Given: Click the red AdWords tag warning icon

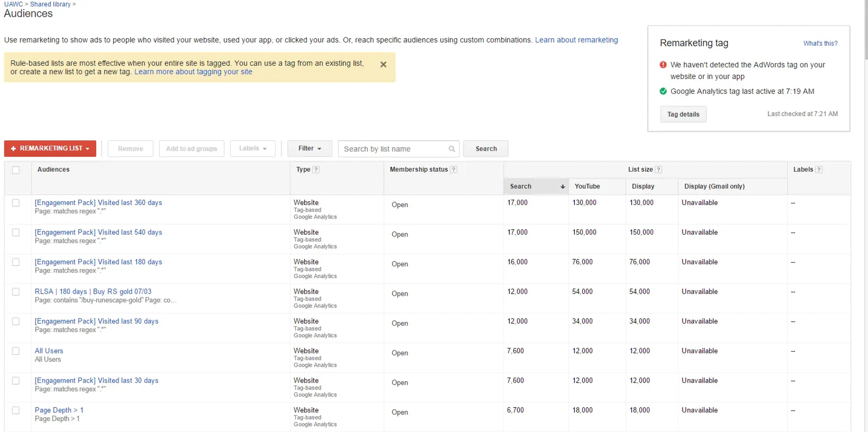Looking at the screenshot, I should (663, 64).
